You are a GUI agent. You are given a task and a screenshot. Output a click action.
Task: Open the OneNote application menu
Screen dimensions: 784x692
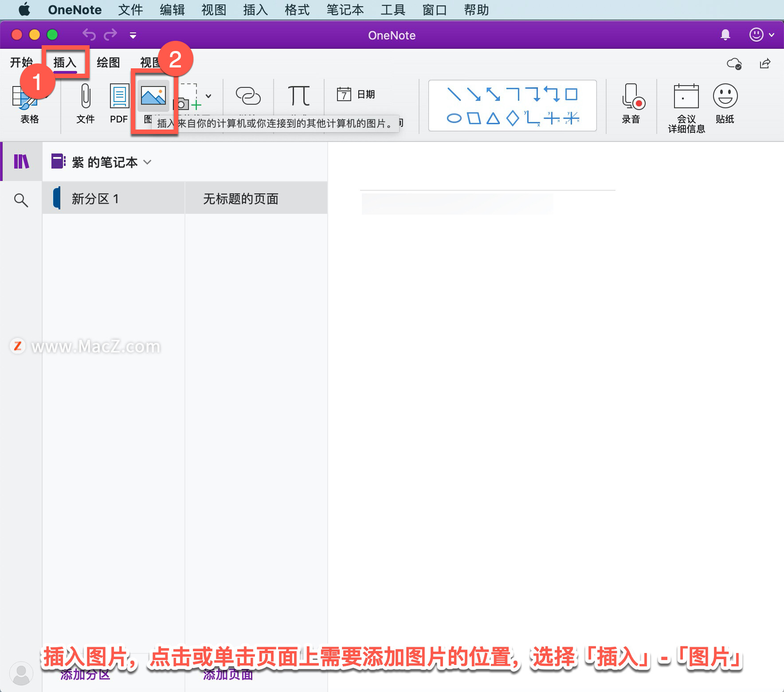tap(74, 10)
